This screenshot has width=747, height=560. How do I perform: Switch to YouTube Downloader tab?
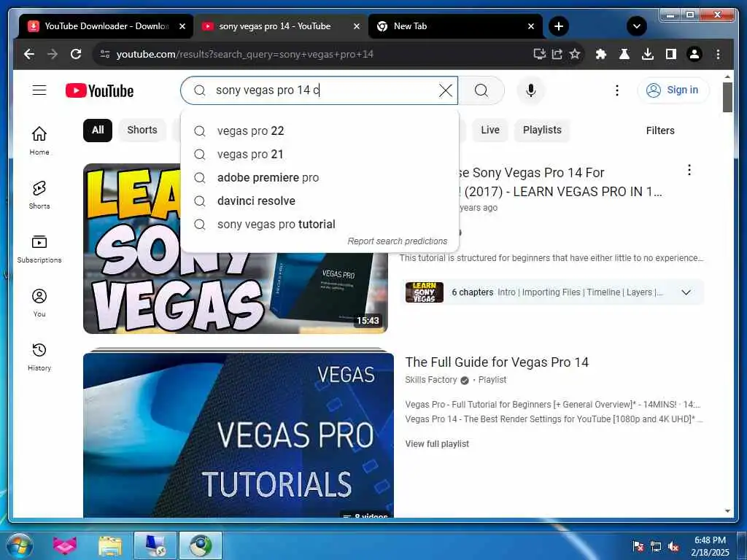click(x=106, y=26)
